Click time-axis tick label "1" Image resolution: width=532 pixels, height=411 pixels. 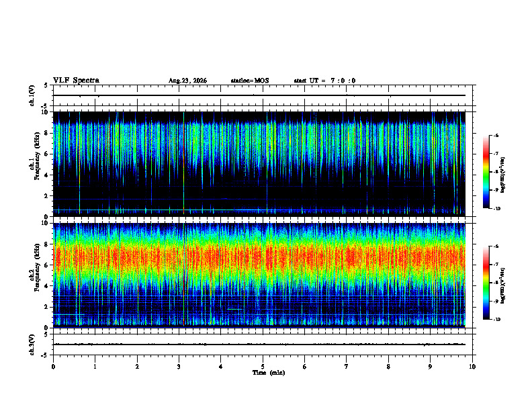point(95,367)
